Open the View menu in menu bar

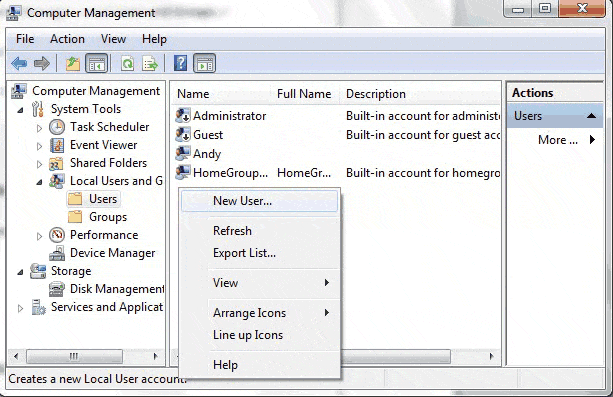pos(113,39)
